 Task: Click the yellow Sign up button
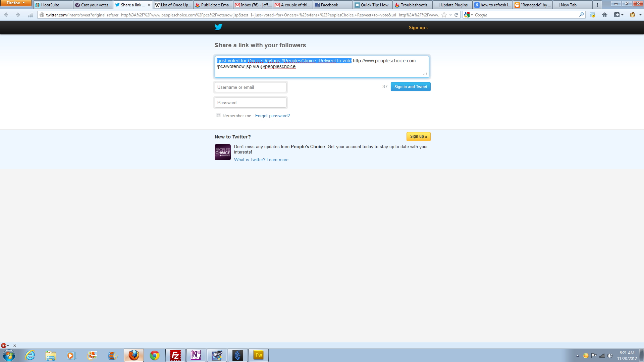click(x=418, y=136)
